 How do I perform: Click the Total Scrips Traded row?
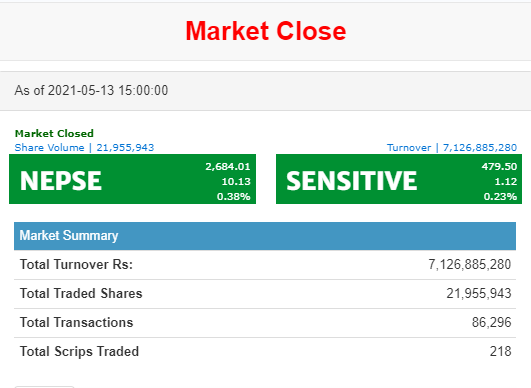tap(265, 352)
